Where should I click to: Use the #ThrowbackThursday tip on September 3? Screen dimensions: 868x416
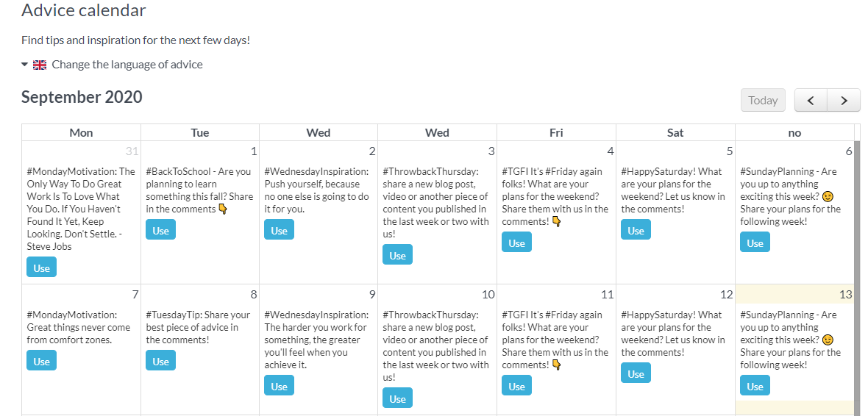[397, 256]
